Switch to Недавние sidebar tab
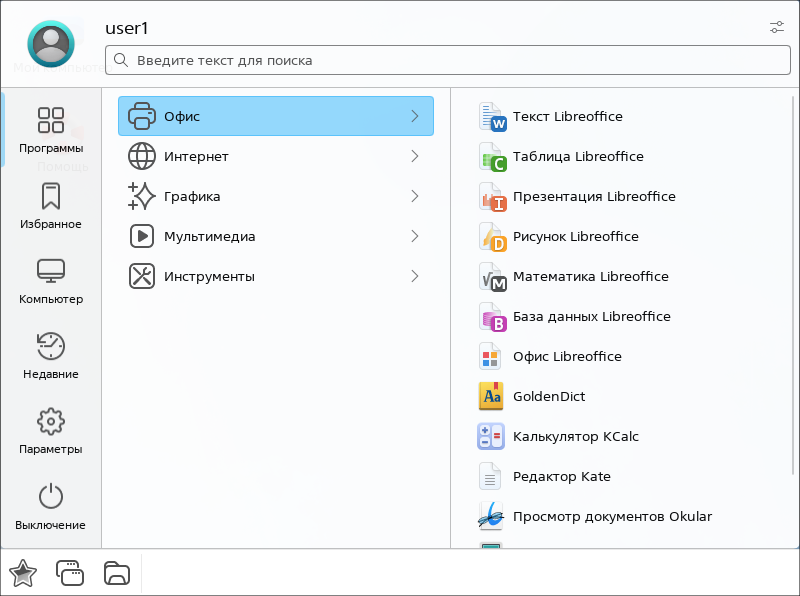The image size is (800, 596). pos(51,356)
